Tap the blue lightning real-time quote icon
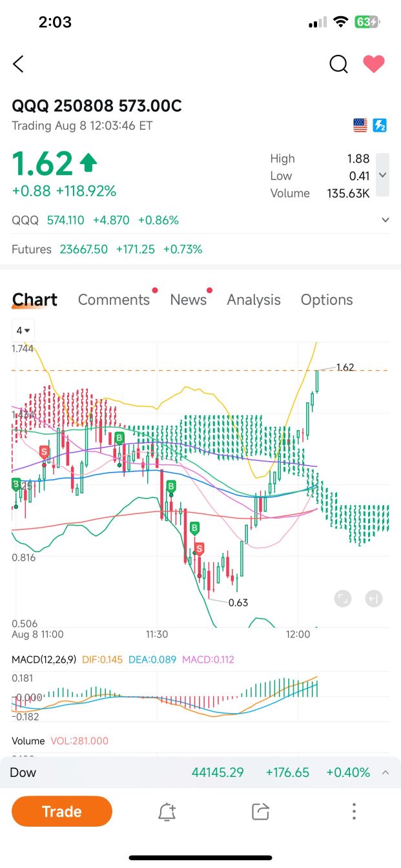Screen dimensions: 401x868 point(380,125)
